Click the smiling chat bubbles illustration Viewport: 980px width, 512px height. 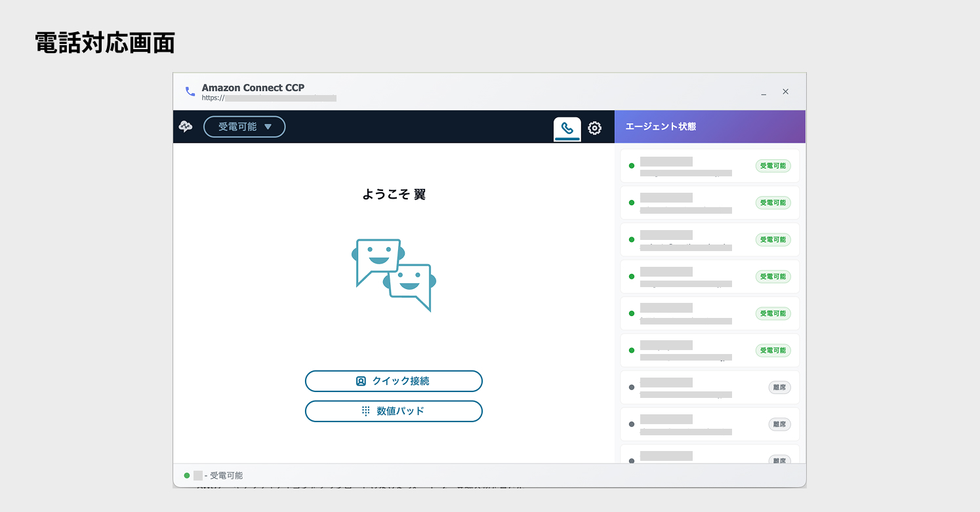click(x=394, y=275)
